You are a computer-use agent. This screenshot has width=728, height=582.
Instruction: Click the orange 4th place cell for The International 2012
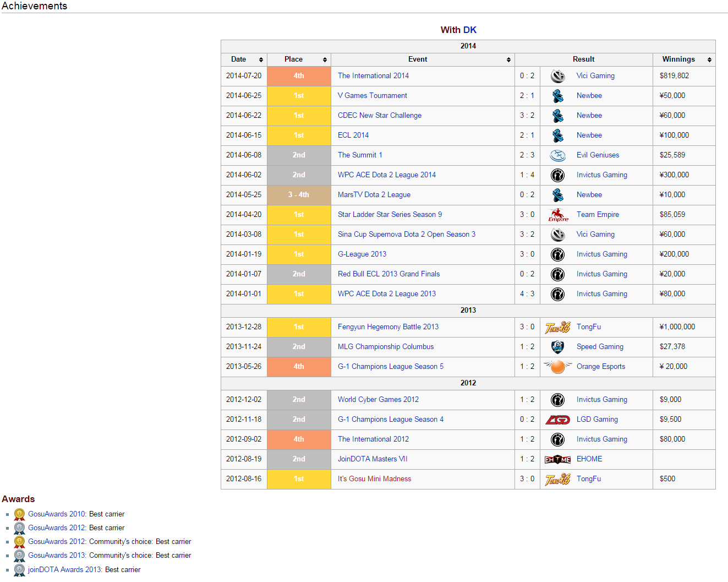(299, 439)
